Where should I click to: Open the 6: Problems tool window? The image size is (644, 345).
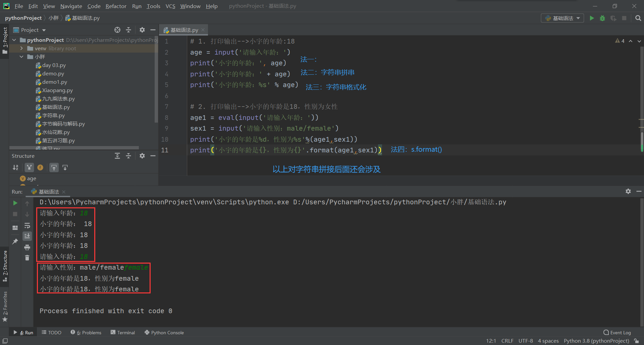86,333
